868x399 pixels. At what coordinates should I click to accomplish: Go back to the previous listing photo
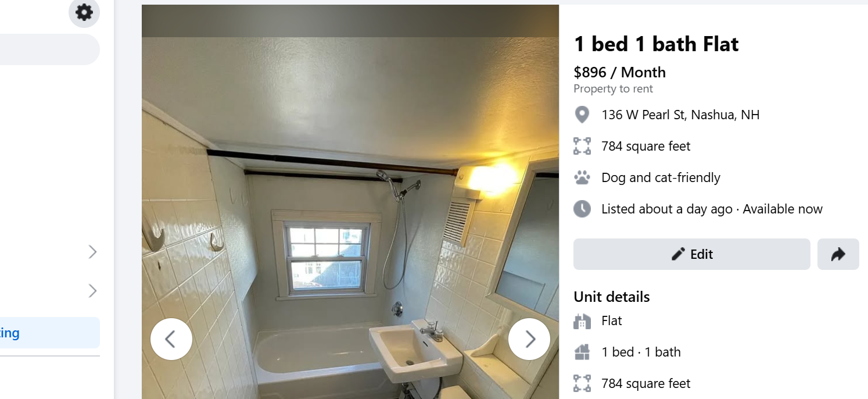tap(171, 339)
